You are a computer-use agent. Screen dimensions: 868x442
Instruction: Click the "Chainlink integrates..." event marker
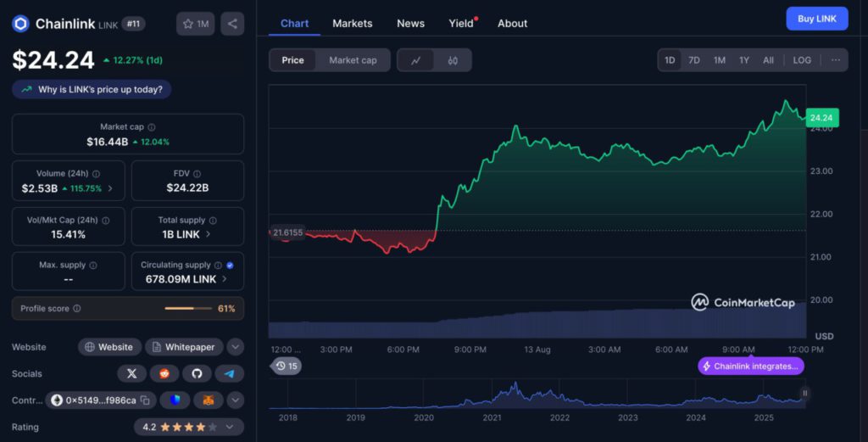tap(750, 366)
